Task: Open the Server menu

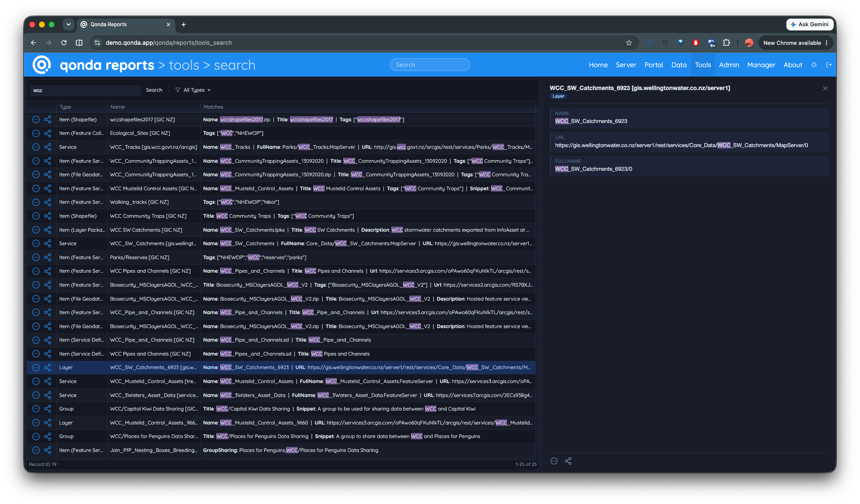Action: click(626, 65)
